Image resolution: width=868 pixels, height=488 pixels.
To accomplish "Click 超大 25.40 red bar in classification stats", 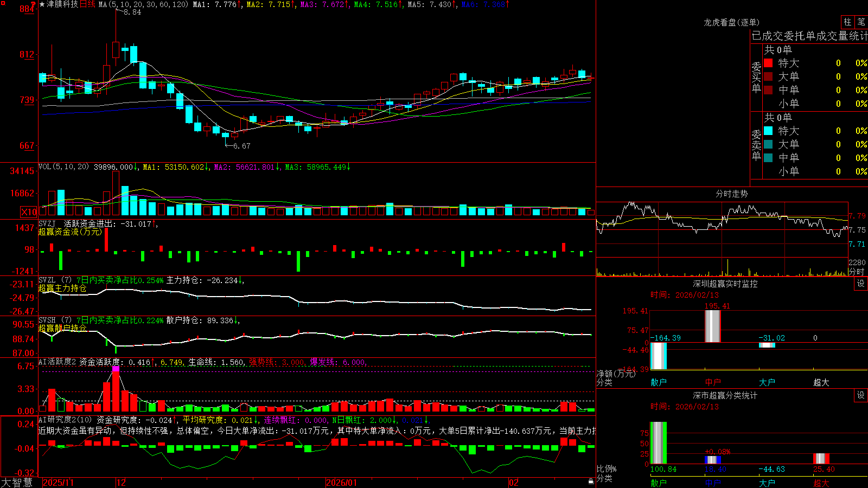I will click(x=821, y=459).
